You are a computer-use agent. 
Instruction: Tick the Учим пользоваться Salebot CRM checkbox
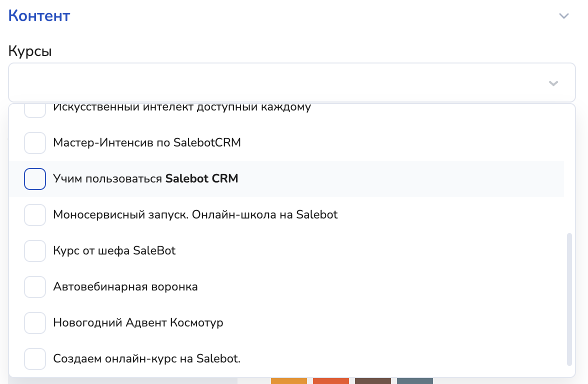pos(35,179)
